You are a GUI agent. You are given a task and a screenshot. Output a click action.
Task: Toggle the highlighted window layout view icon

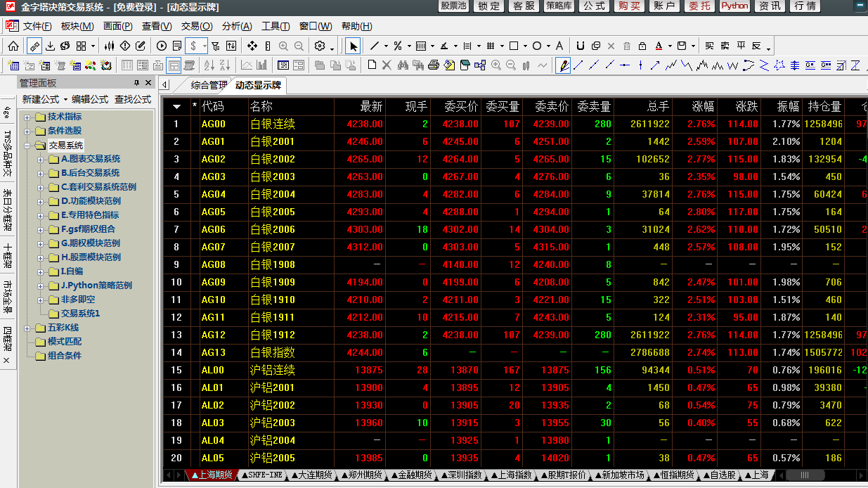click(174, 65)
